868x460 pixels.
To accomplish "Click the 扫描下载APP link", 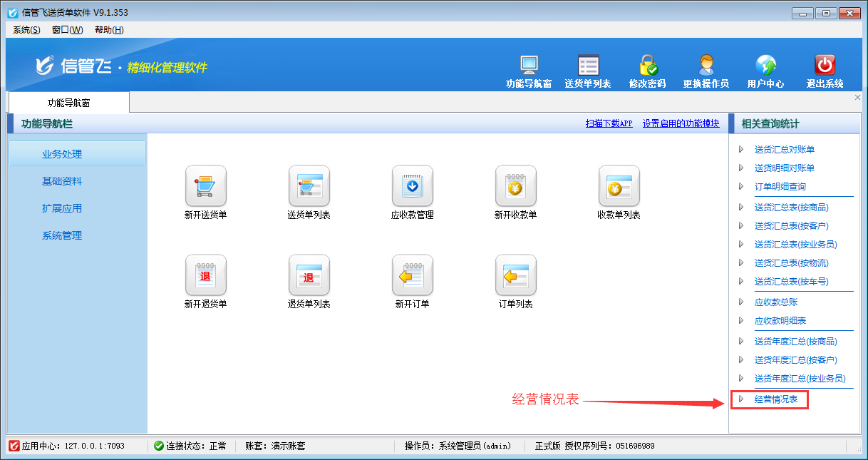I will (609, 123).
